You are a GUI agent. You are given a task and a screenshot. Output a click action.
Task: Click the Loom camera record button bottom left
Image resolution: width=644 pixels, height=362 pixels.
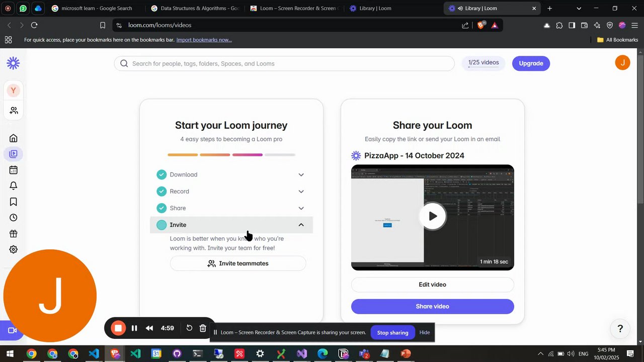(12, 330)
